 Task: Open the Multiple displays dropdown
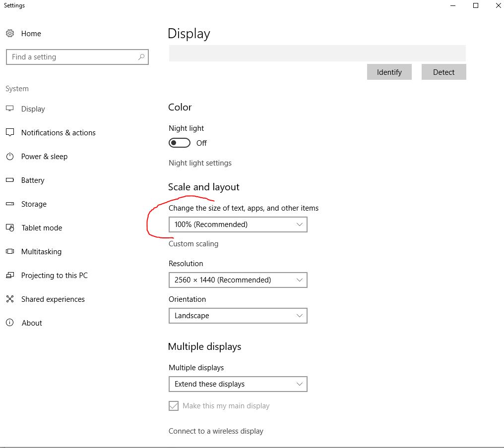(x=238, y=384)
